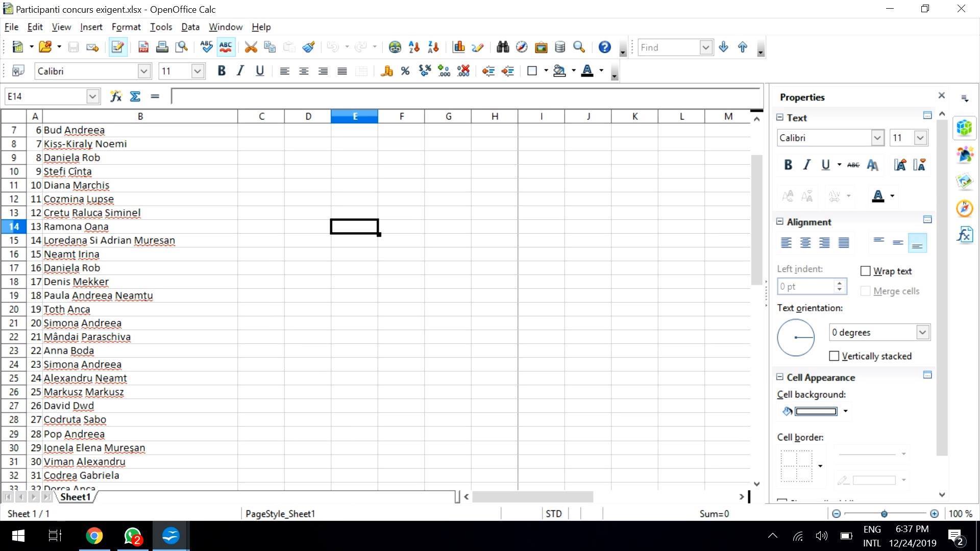Viewport: 980px width, 551px height.
Task: Toggle AutoSpellcheck icon
Action: [226, 47]
